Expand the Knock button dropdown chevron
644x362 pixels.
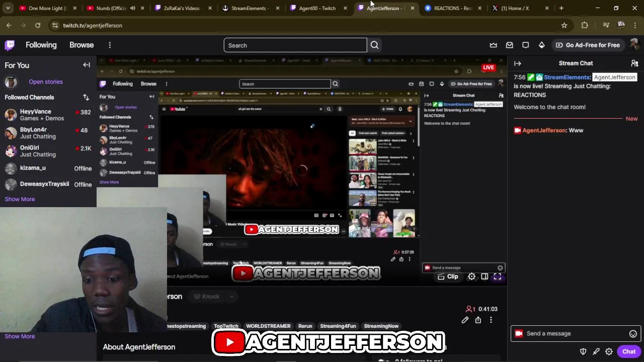231,297
